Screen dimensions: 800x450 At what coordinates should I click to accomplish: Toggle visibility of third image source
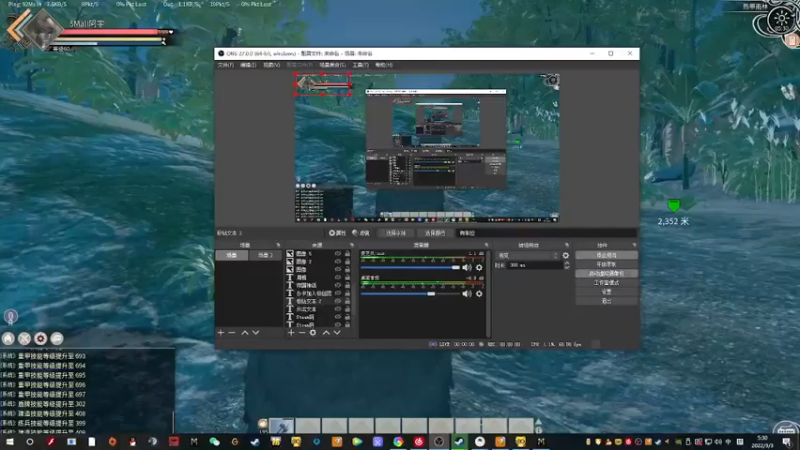coord(338,269)
